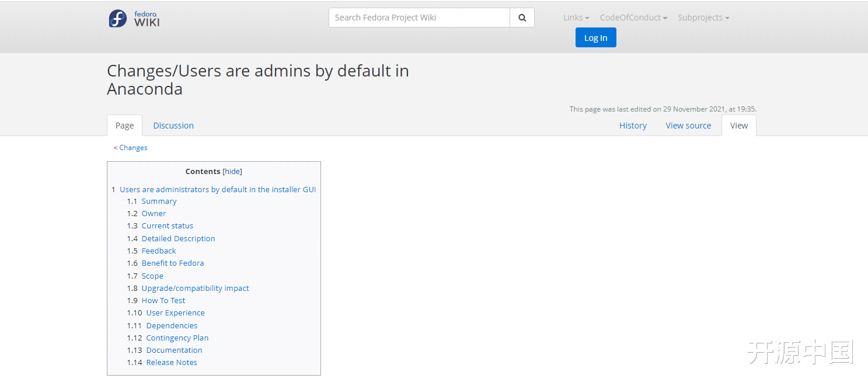This screenshot has height=382, width=868.
Task: Go back to the Changes parent page
Action: tap(133, 148)
